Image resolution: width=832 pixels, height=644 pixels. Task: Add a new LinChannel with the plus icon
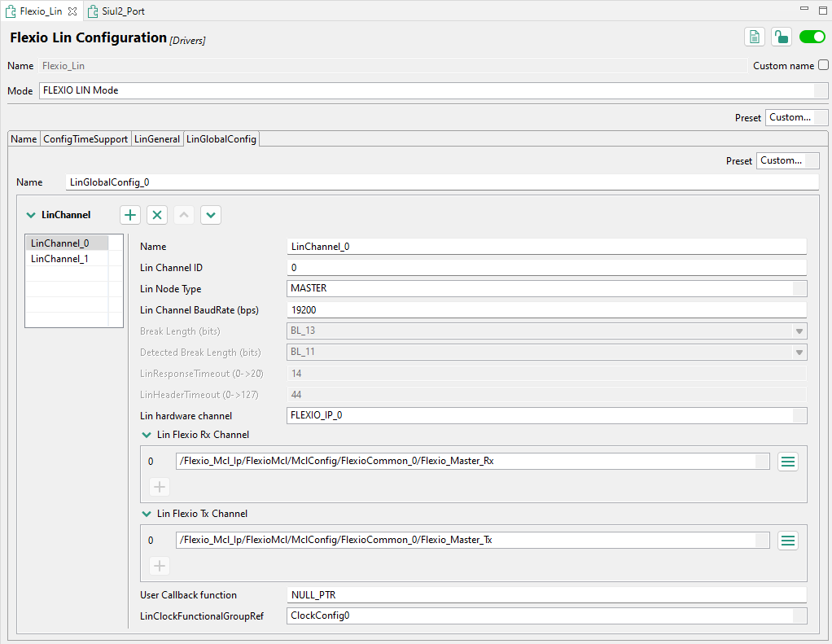[129, 214]
